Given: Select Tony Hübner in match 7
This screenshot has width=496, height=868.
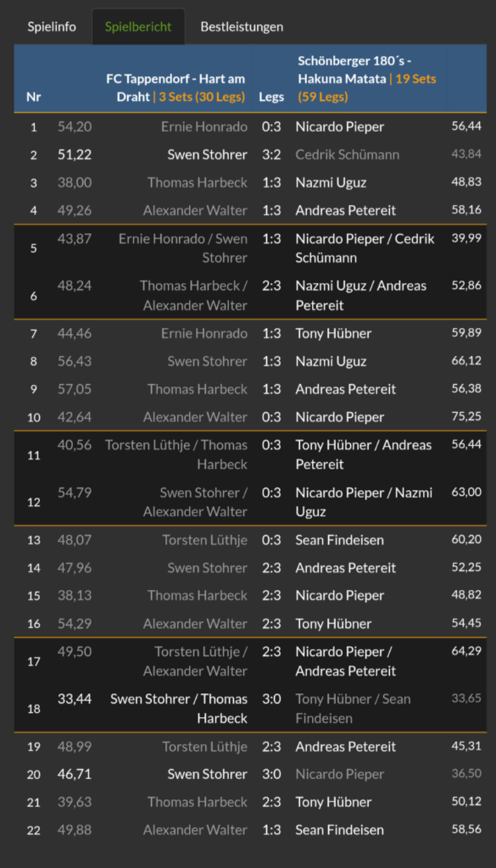Looking at the screenshot, I should pyautogui.click(x=334, y=334).
